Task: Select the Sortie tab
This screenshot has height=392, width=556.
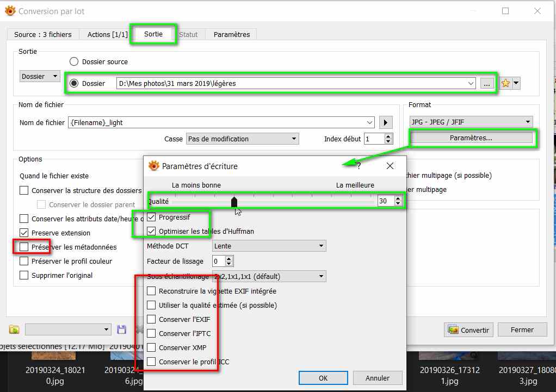Action: [x=153, y=34]
